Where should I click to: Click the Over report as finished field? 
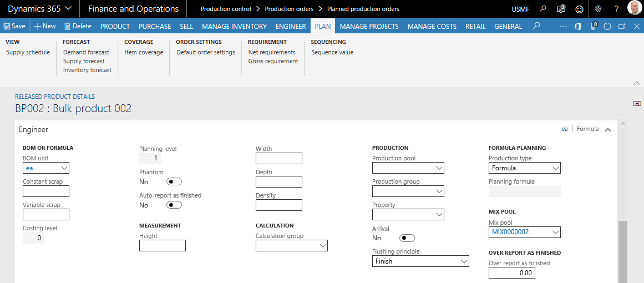coord(512,272)
